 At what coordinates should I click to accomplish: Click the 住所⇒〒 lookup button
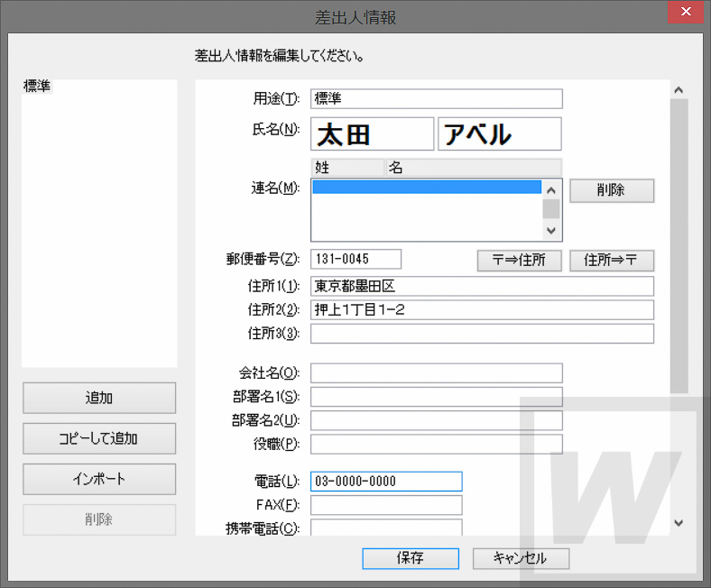coord(612,261)
